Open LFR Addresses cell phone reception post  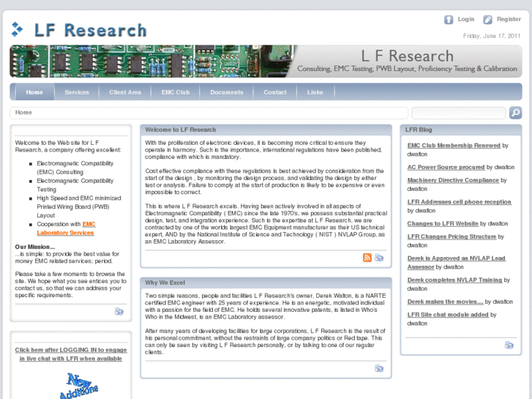459,202
